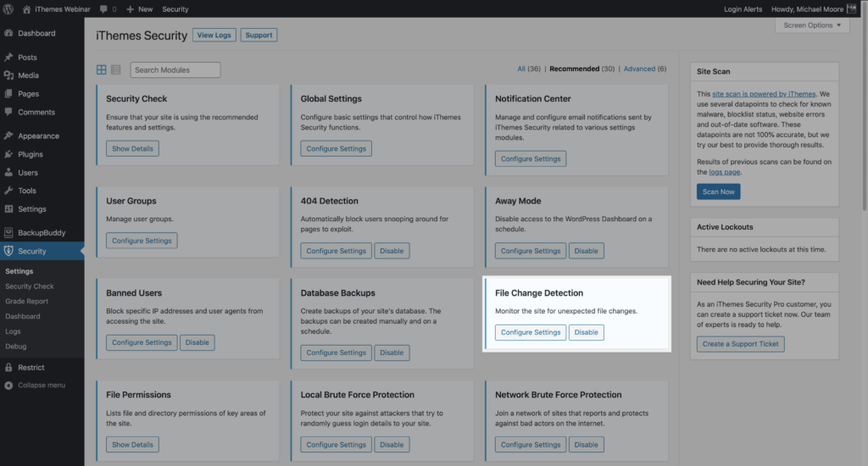Click the Settings sliders icon

[8, 208]
